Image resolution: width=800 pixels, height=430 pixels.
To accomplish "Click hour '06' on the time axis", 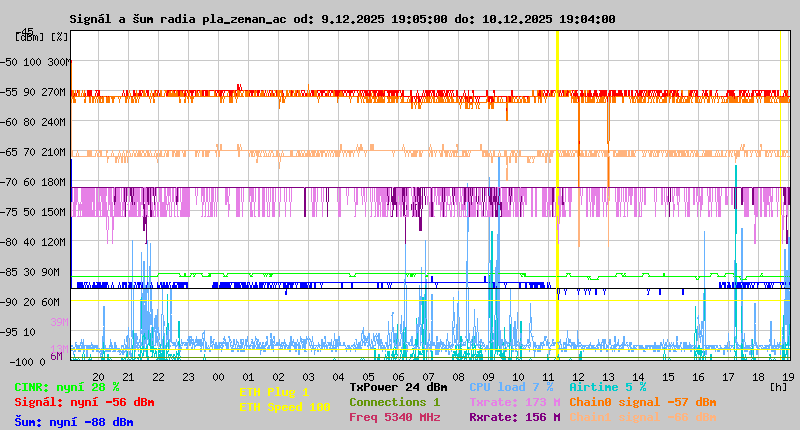I will pos(398,377).
